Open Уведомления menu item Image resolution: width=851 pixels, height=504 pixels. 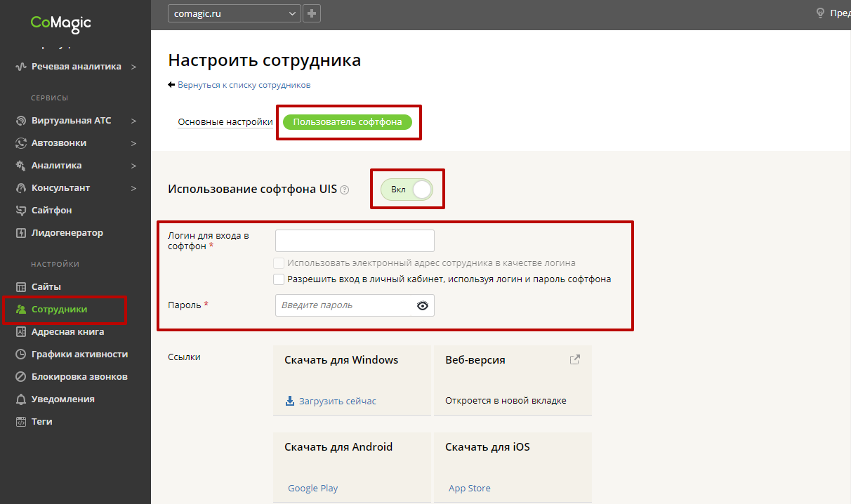63,399
